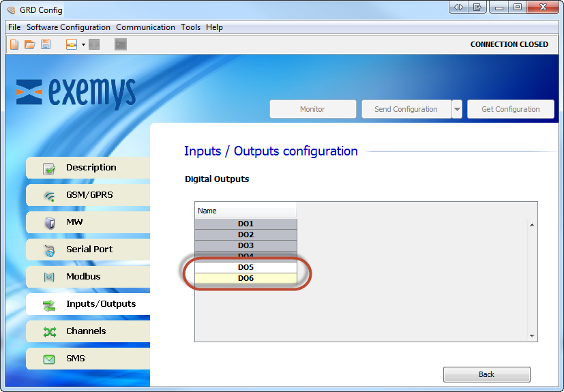Click the grayed terminal console toolbar icon
This screenshot has width=564, height=392.
click(121, 44)
